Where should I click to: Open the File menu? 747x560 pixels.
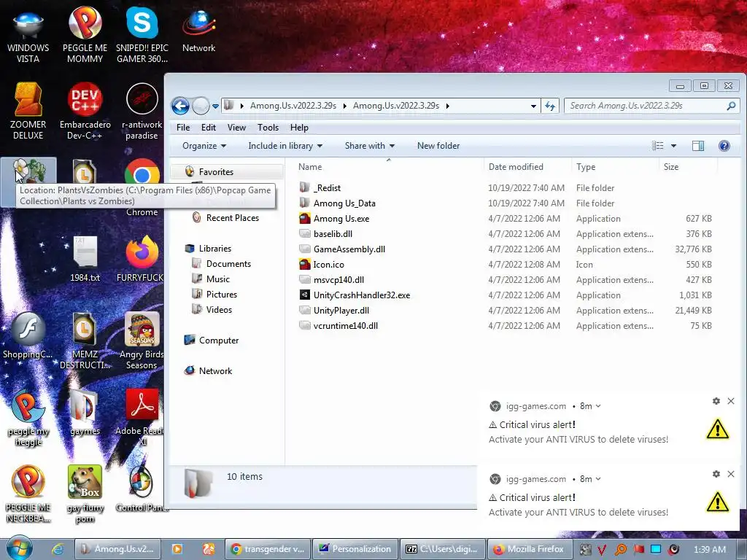click(x=183, y=128)
